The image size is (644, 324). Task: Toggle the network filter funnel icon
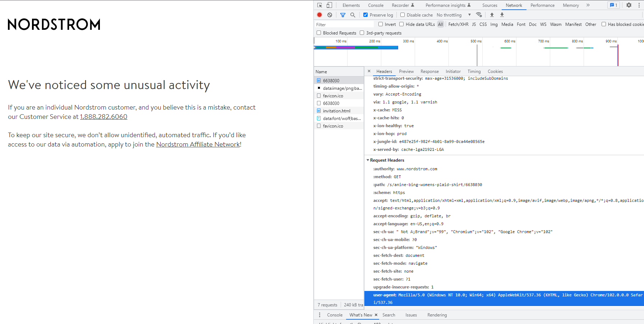click(x=343, y=15)
